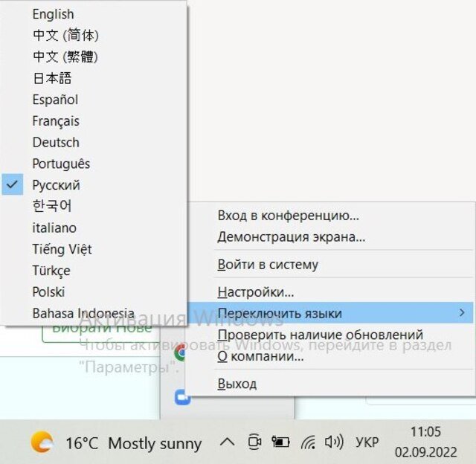This screenshot has width=476, height=464.
Task: Choose Вход в конференцию menu entry
Action: [288, 216]
